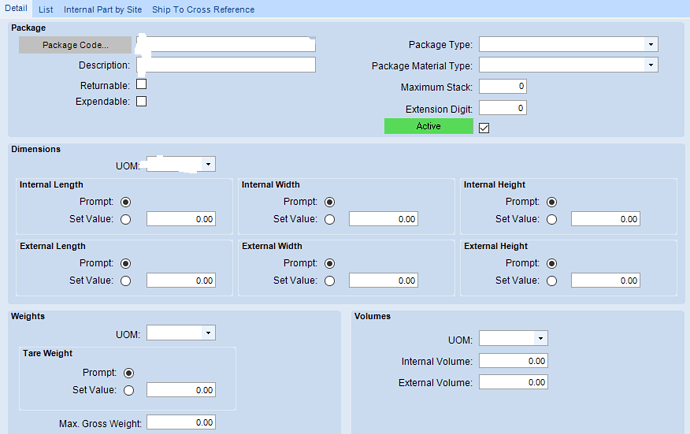Click the Internal Width value field
The height and width of the screenshot is (434, 690).
[383, 219]
